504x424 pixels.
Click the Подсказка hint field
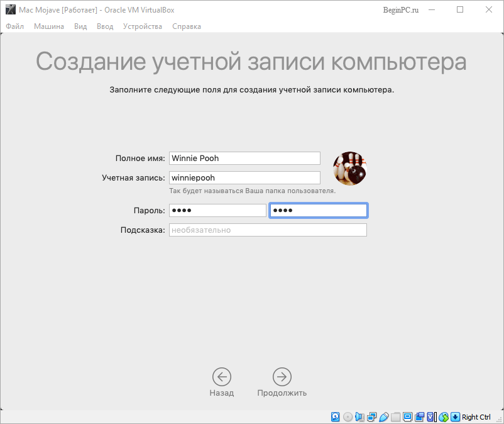[268, 230]
